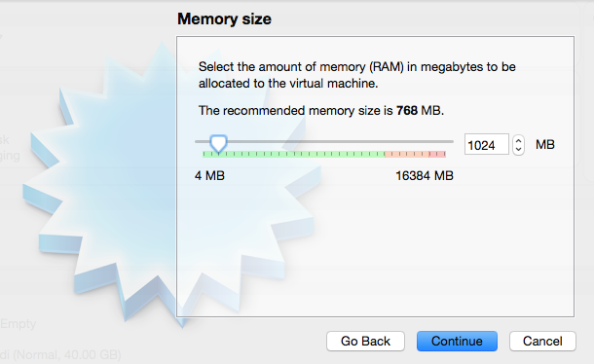Viewport: 594px width, 364px height.
Task: Click the blue starburst wizard graphic
Action: pos(114,182)
